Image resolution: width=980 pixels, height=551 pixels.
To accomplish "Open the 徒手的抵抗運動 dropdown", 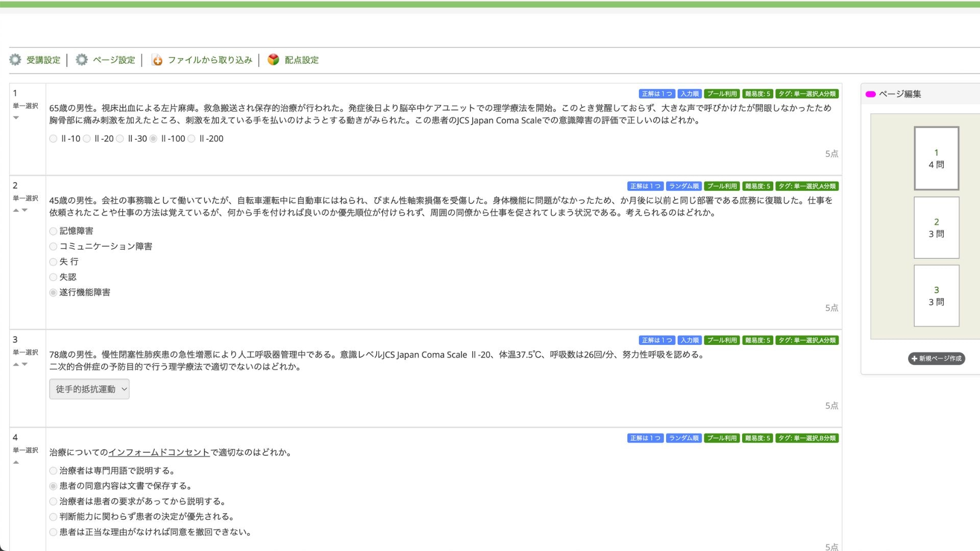I will [x=89, y=389].
